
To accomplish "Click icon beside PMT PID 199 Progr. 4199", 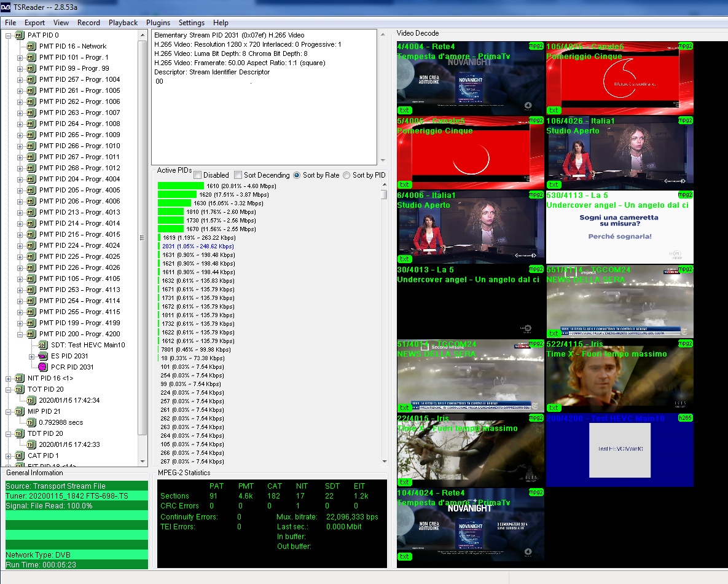I will pos(31,323).
